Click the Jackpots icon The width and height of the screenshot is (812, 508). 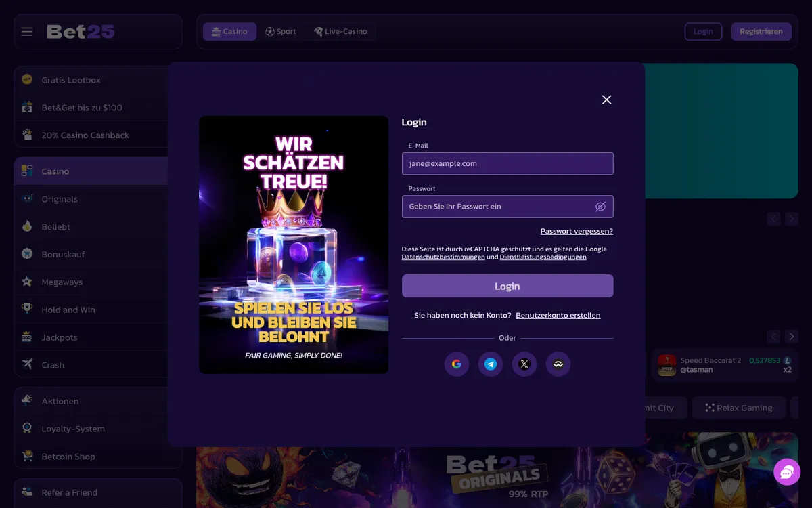tap(27, 337)
